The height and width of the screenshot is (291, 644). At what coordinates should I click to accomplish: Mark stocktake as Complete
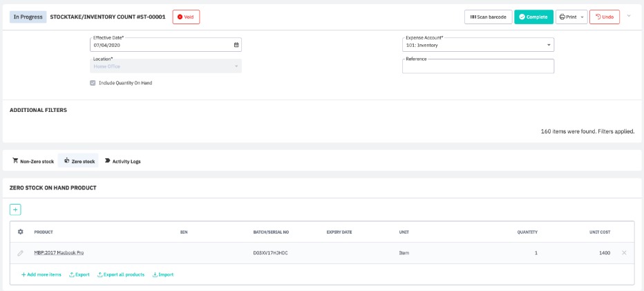533,17
